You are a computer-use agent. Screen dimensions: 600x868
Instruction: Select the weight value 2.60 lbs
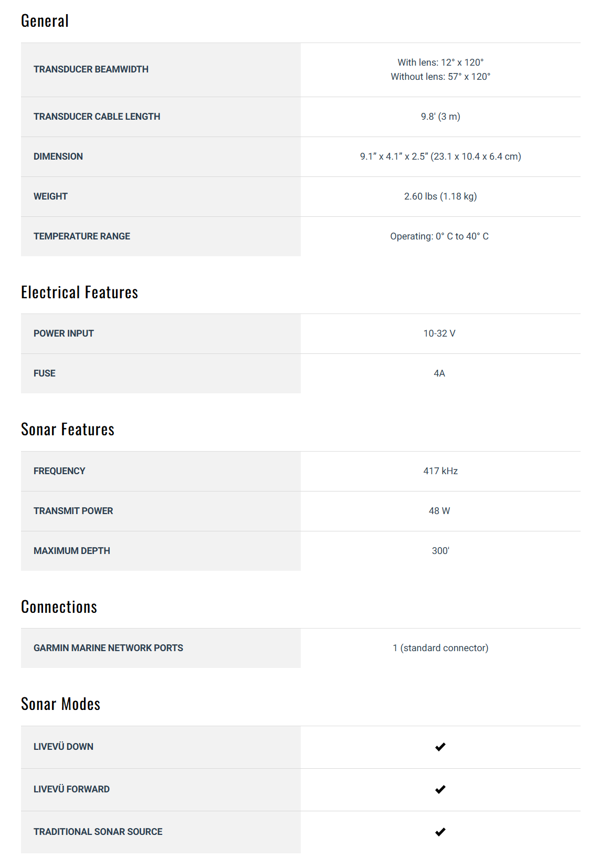point(440,196)
